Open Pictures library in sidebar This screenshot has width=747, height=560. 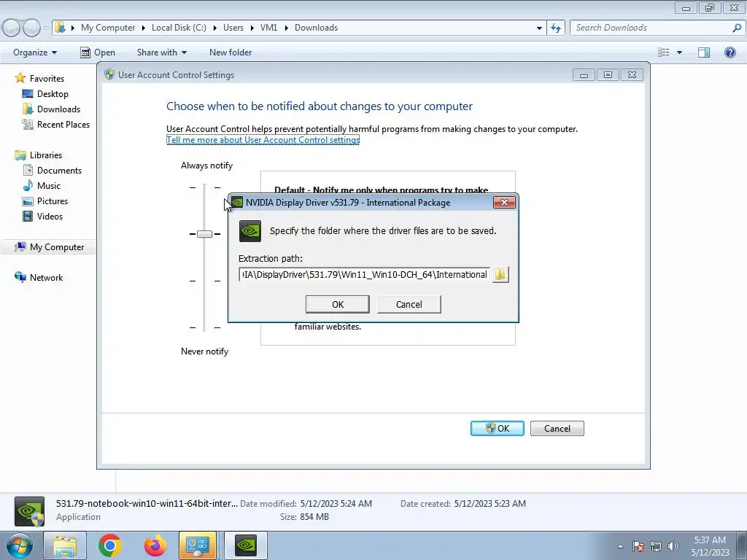coord(53,201)
